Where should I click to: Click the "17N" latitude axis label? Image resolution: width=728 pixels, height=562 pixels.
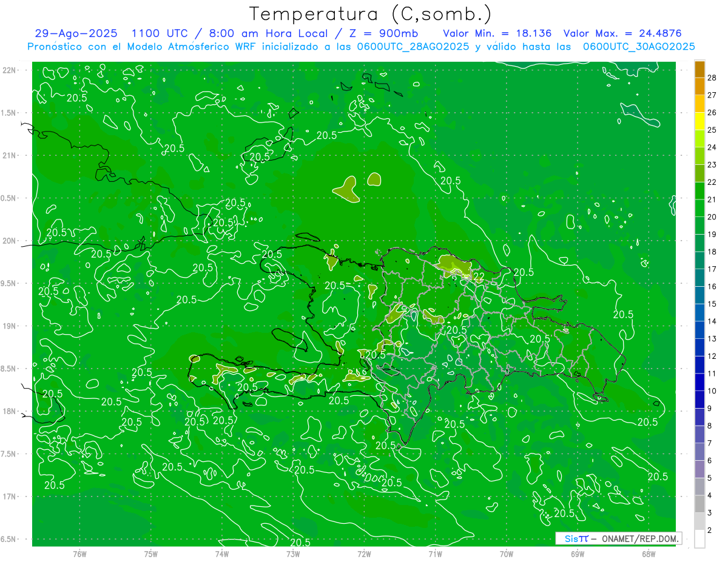[9, 497]
